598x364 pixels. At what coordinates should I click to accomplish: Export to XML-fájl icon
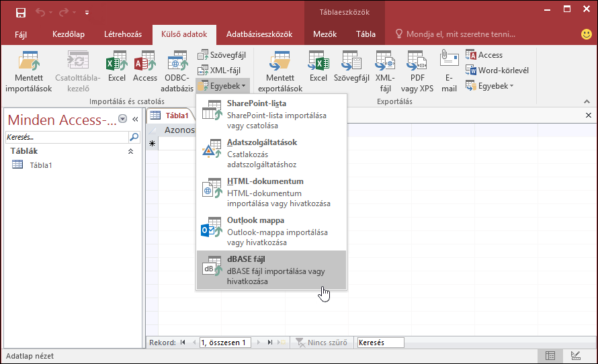(x=385, y=72)
